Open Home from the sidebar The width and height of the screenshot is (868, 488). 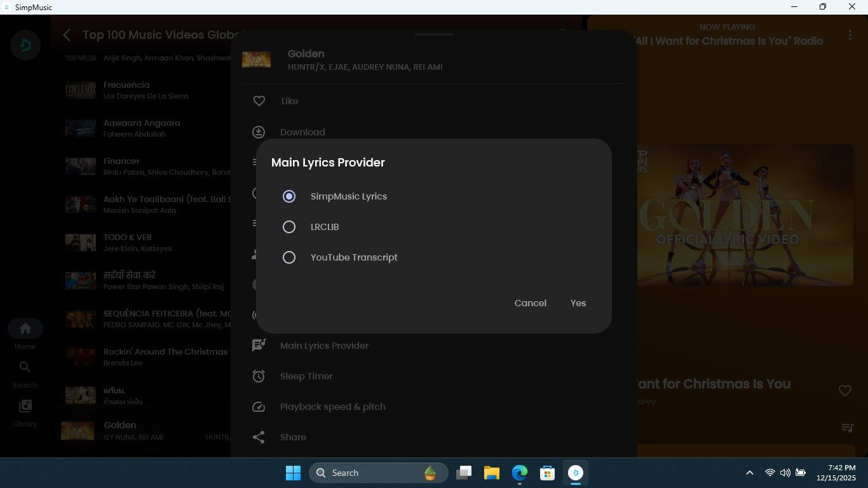(25, 329)
